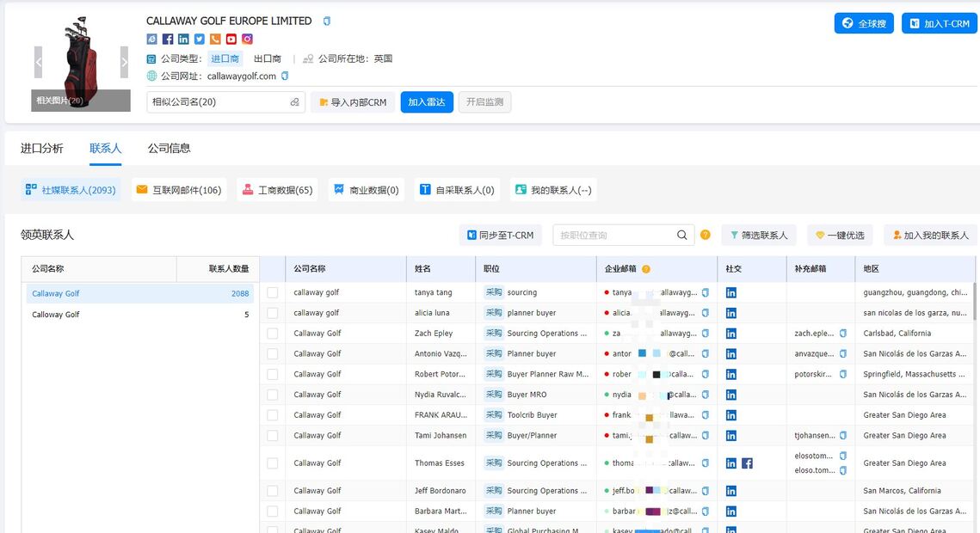Open the company YouTube icon
Image resolution: width=980 pixels, height=533 pixels.
231,39
